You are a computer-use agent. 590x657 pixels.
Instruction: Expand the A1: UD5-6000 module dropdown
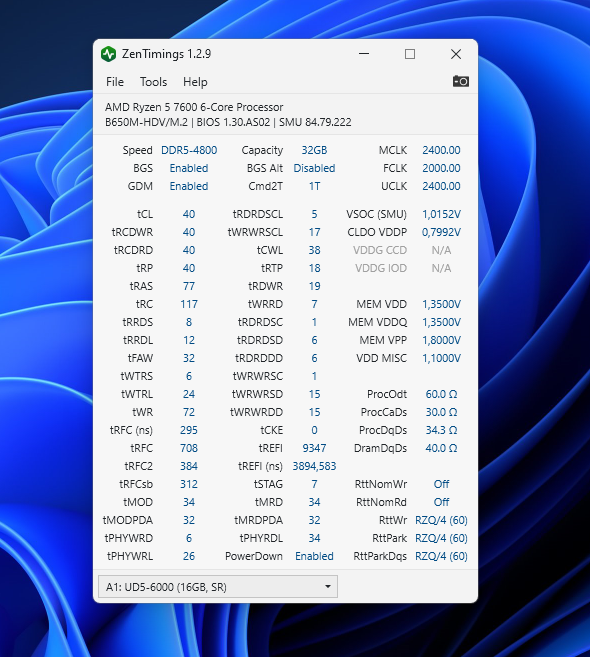click(x=218, y=587)
